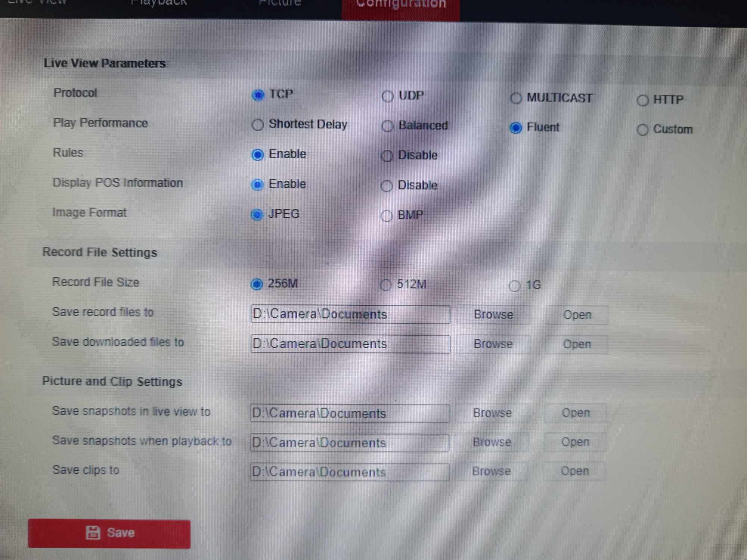Set record file size to 1G
The height and width of the screenshot is (560, 747).
[x=514, y=286]
